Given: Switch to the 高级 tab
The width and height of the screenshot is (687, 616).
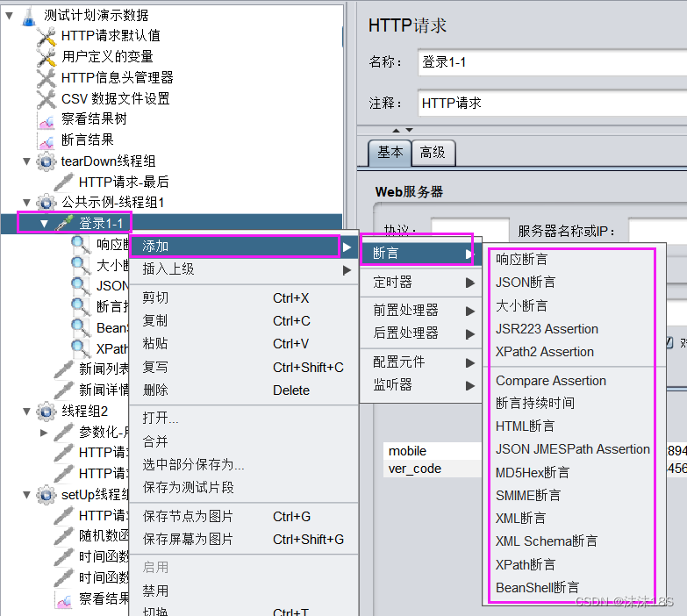Looking at the screenshot, I should 433,153.
